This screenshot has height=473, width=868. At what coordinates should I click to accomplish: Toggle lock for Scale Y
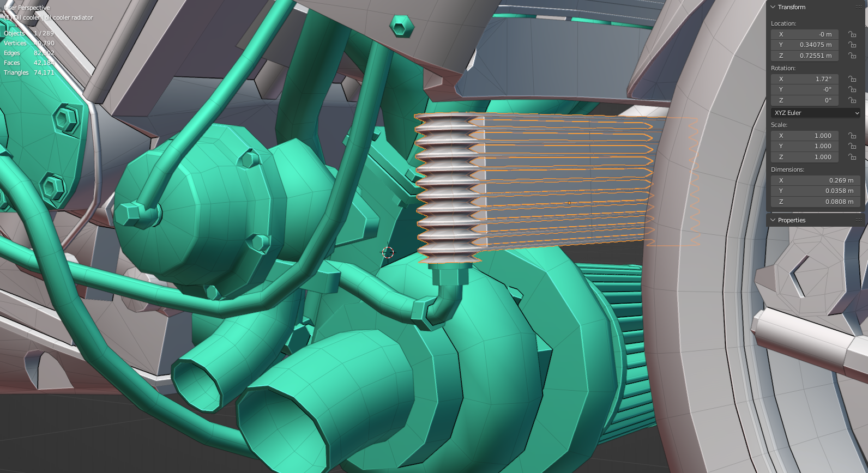pyautogui.click(x=852, y=146)
